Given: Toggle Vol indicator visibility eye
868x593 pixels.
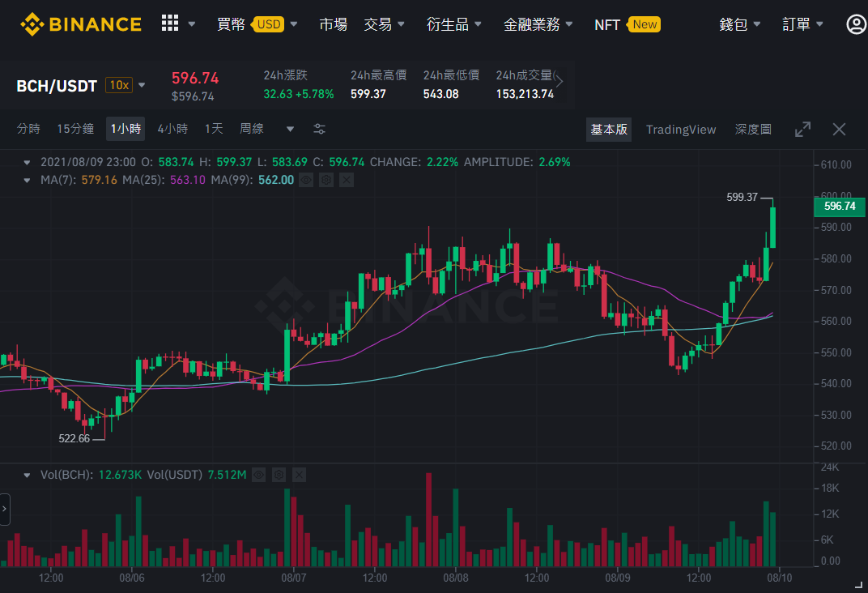Looking at the screenshot, I should tap(258, 475).
